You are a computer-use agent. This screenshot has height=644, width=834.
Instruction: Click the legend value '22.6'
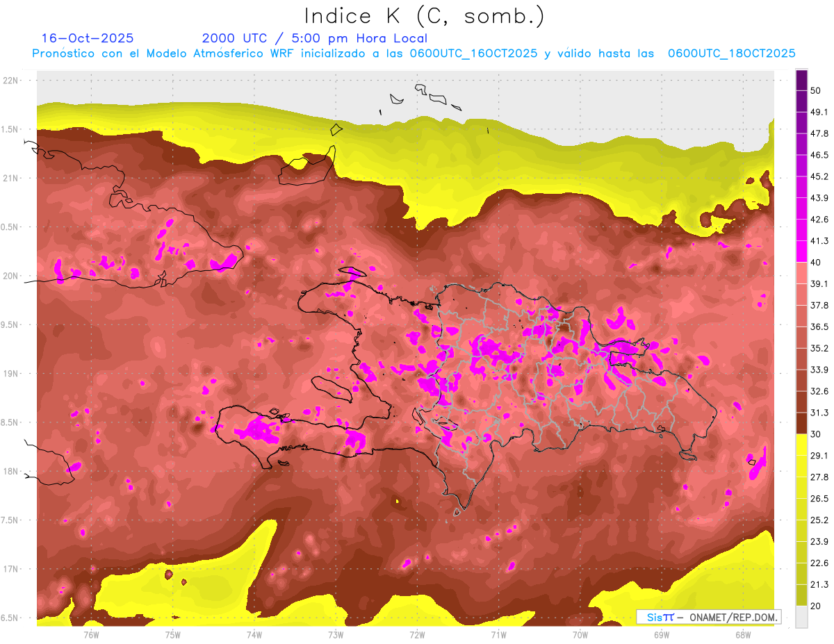coord(819,563)
